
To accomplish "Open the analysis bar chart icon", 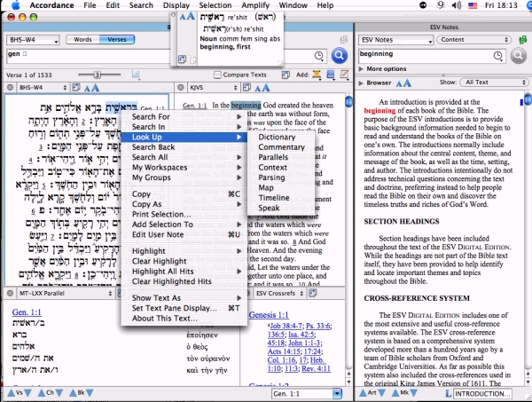I will [136, 75].
